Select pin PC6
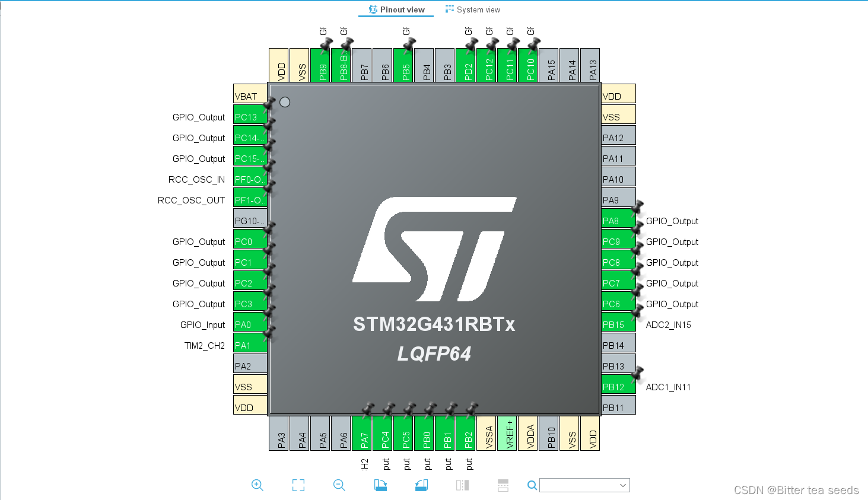 [x=618, y=301]
